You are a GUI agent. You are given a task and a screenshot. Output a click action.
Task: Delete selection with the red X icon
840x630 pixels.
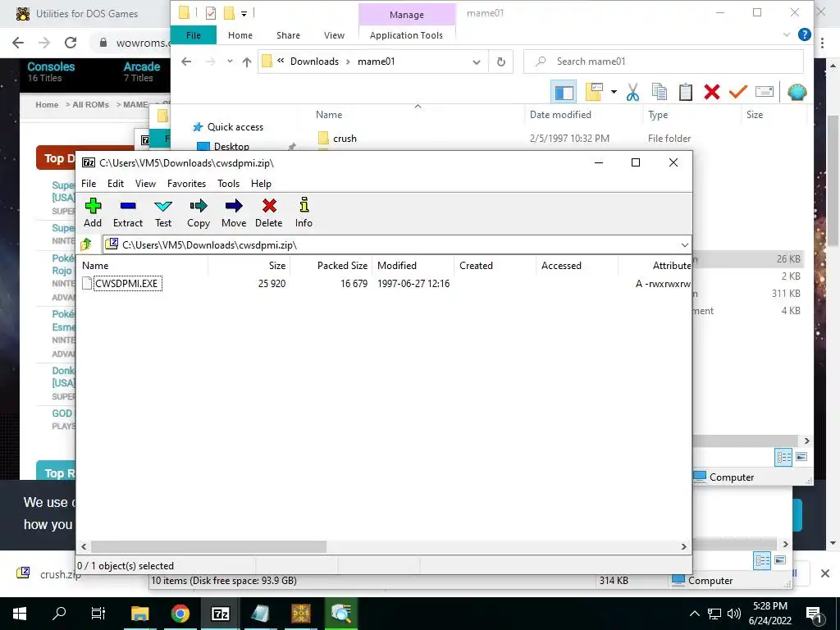click(269, 212)
